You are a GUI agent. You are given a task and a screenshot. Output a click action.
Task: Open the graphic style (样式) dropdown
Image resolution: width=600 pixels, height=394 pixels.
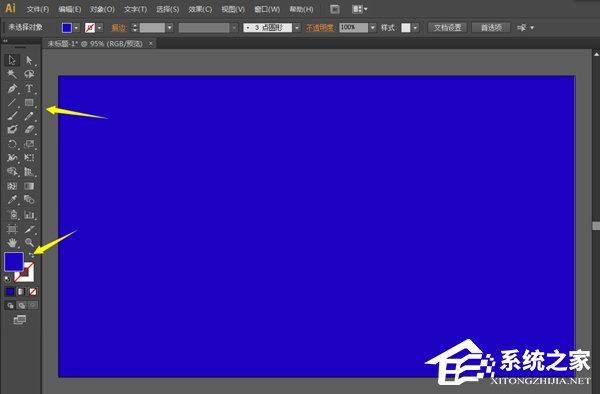tap(416, 28)
